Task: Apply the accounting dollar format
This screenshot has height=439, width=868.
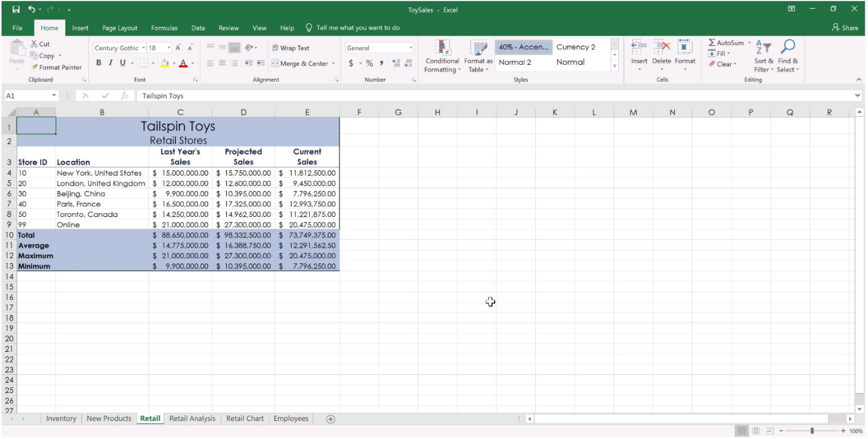Action: (351, 63)
